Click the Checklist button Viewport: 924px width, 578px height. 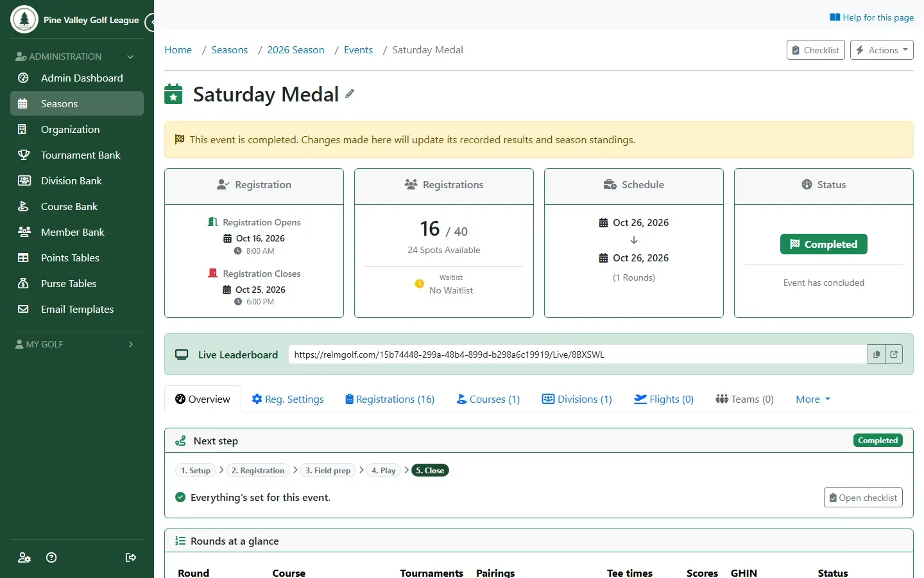[816, 50]
